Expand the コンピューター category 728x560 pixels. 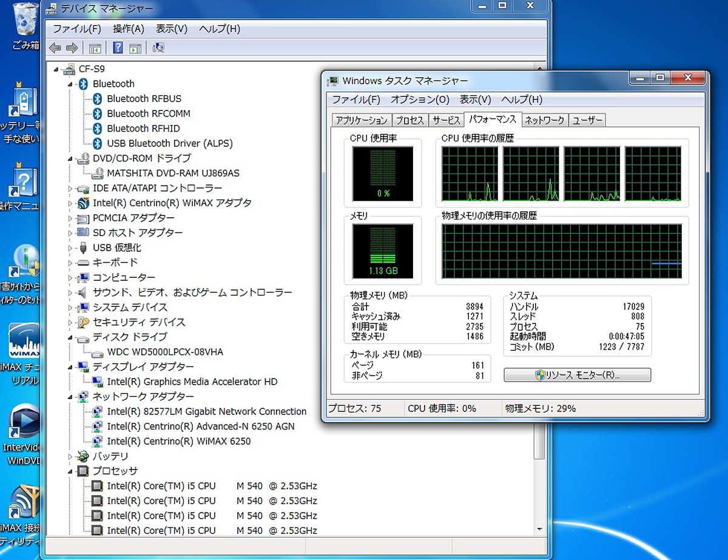point(70,277)
